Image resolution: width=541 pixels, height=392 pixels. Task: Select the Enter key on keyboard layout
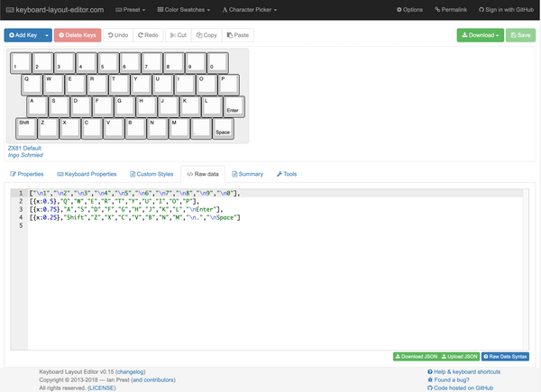point(231,107)
